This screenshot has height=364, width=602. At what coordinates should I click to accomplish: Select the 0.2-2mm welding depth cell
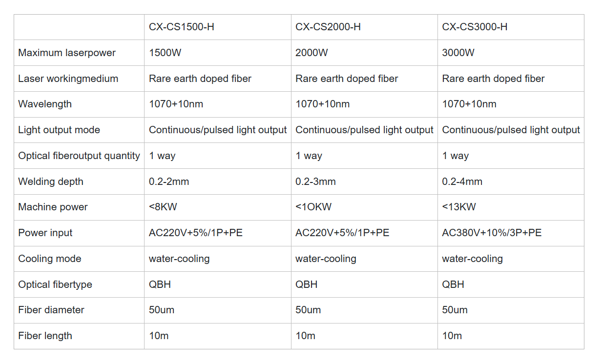169,182
